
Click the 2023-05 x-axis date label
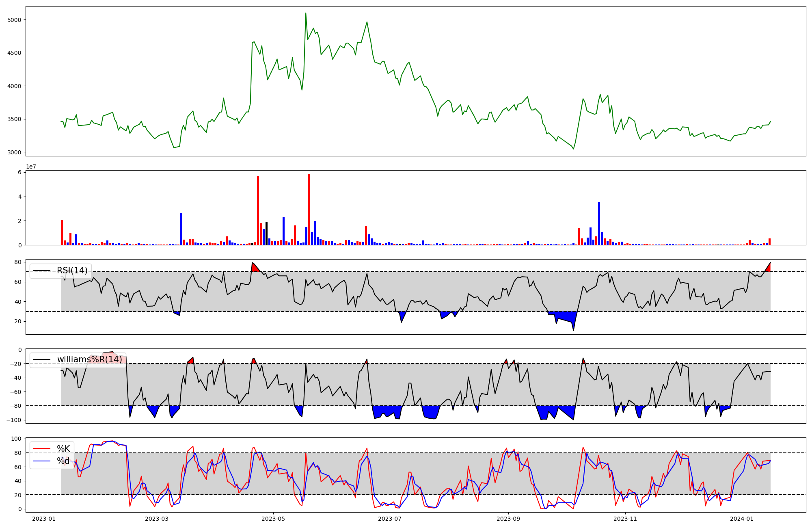(273, 519)
